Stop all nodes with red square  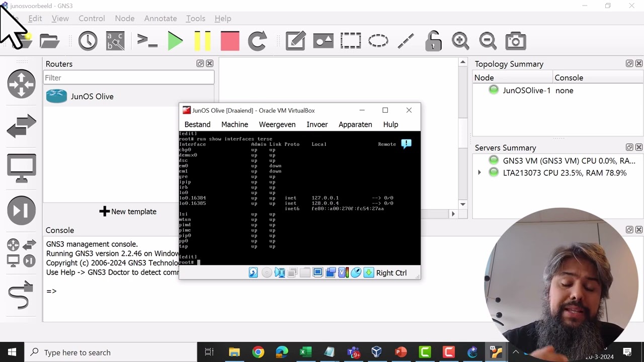230,41
